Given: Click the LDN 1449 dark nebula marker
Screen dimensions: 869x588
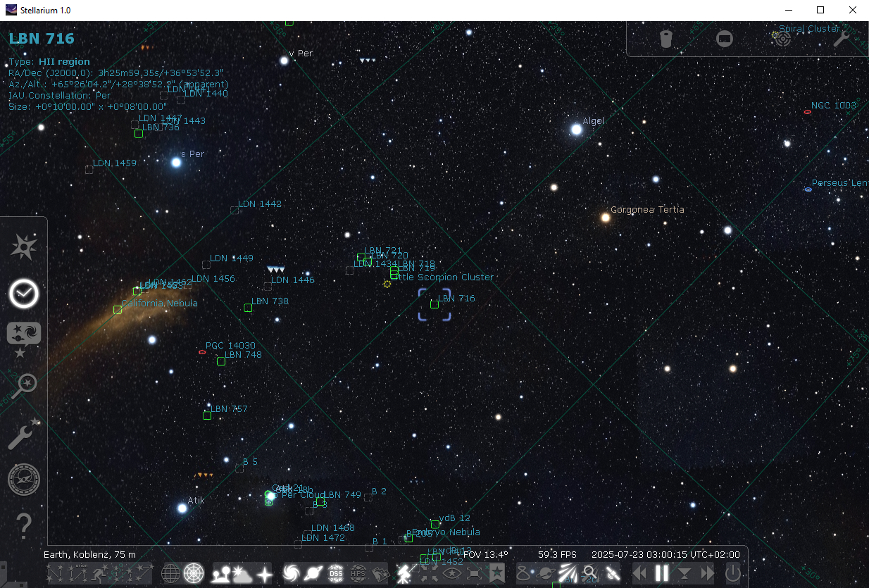Looking at the screenshot, I should pos(206,265).
